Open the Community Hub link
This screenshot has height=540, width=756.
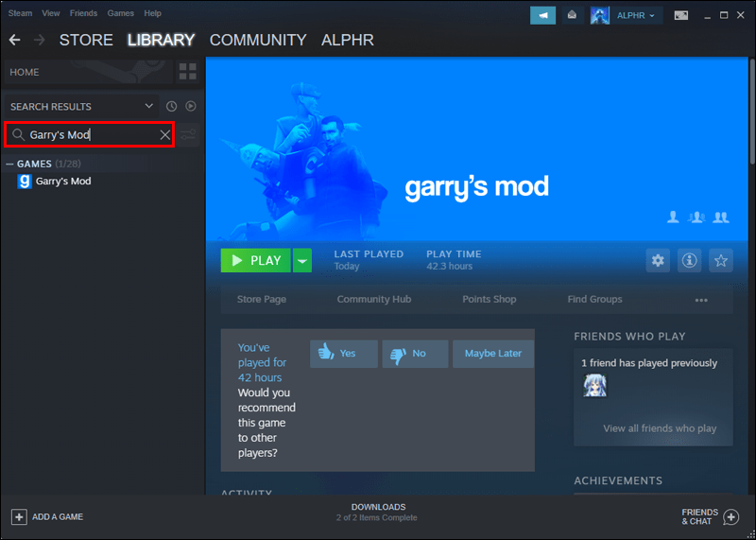coord(374,299)
